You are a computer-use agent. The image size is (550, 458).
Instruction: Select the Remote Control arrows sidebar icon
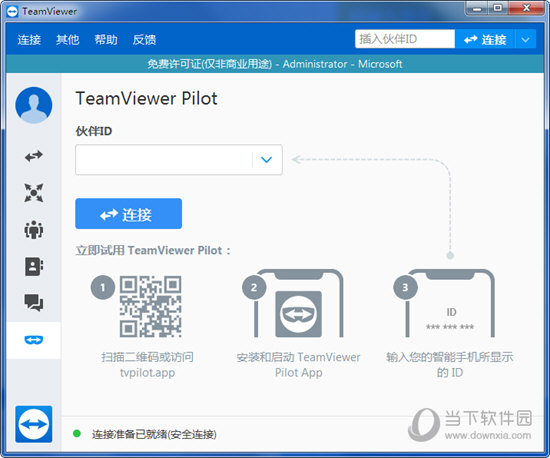[34, 156]
